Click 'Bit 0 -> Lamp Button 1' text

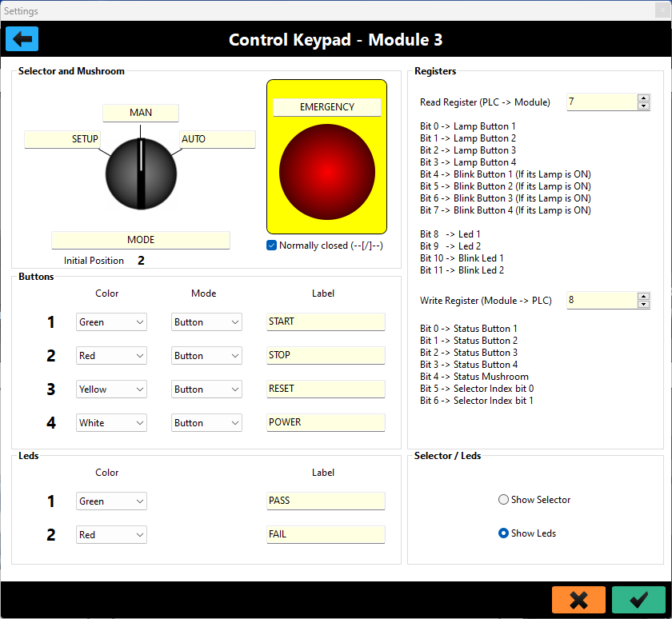[x=467, y=126]
